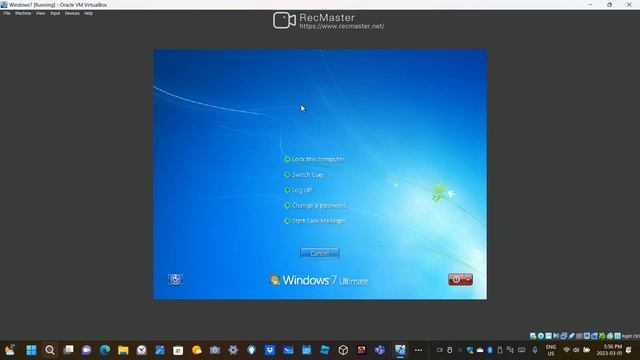This screenshot has width=640, height=360.
Task: Open the Windows Start button
Action: [31, 350]
